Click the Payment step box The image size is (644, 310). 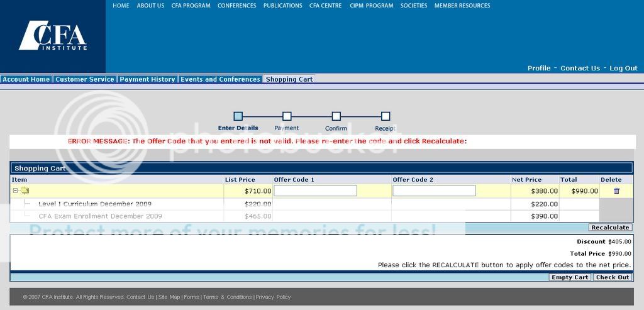(287, 116)
